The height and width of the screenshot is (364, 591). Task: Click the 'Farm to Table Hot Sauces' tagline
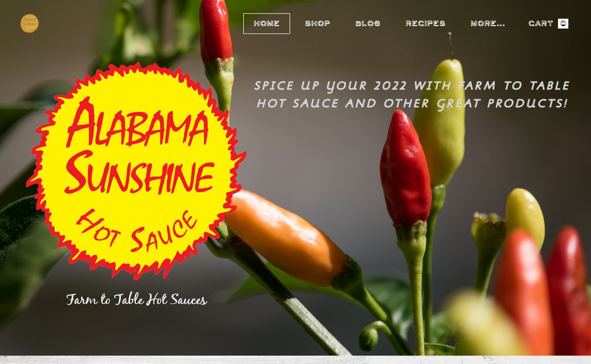(x=136, y=300)
